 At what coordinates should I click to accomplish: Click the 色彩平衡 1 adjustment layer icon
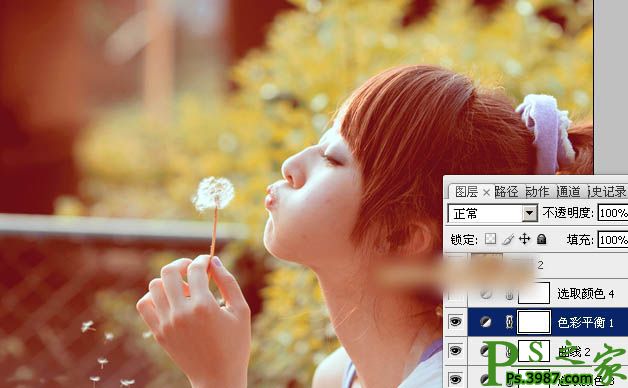click(485, 322)
